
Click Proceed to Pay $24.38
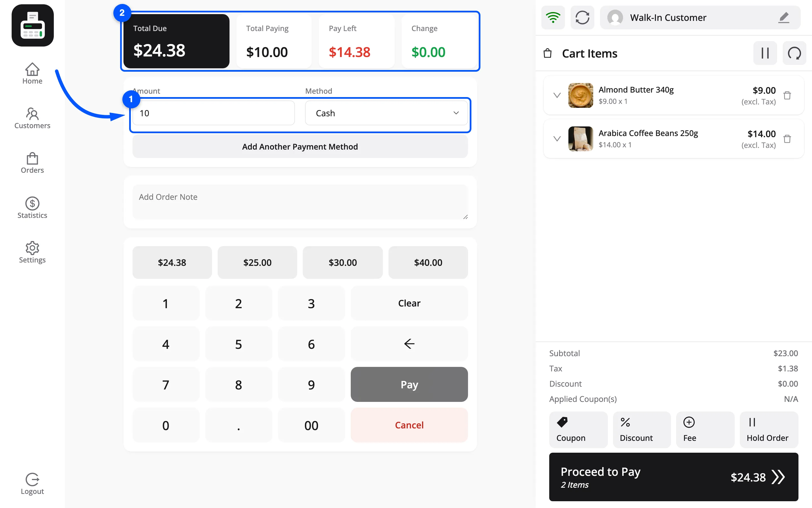click(673, 477)
